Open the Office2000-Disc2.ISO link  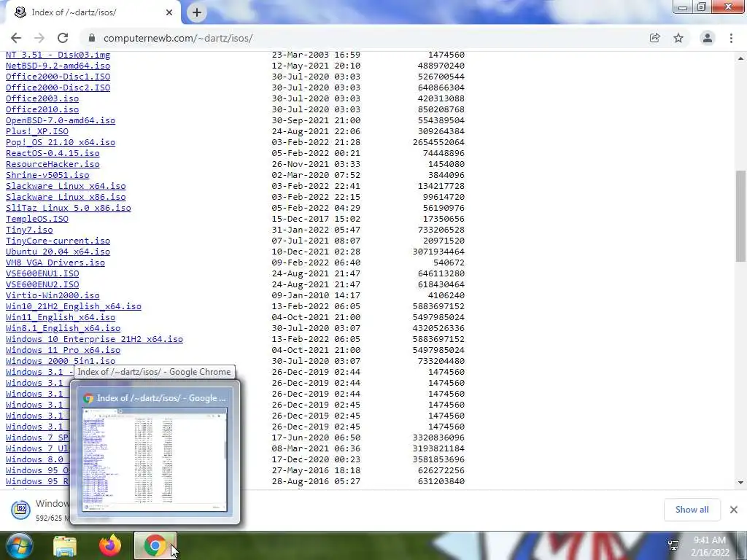click(x=58, y=87)
